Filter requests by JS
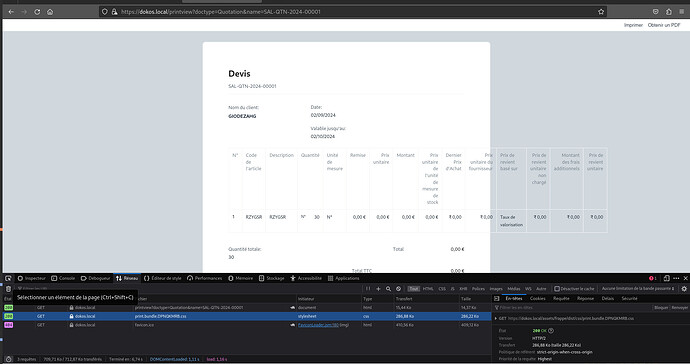 (452, 289)
